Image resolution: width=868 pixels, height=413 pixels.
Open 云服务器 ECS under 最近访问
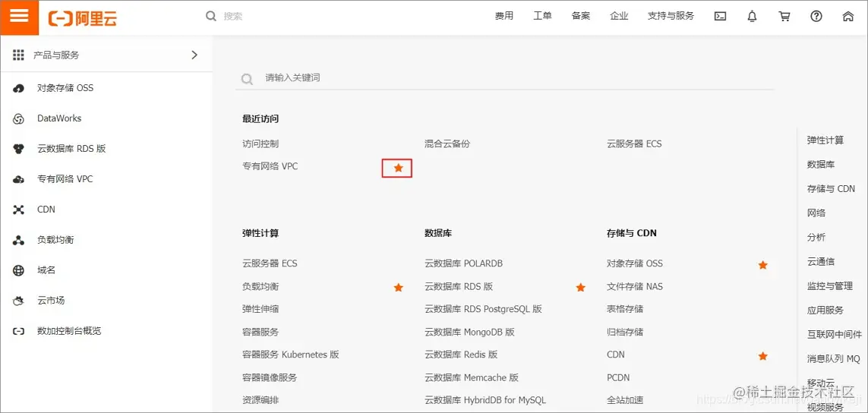click(634, 144)
